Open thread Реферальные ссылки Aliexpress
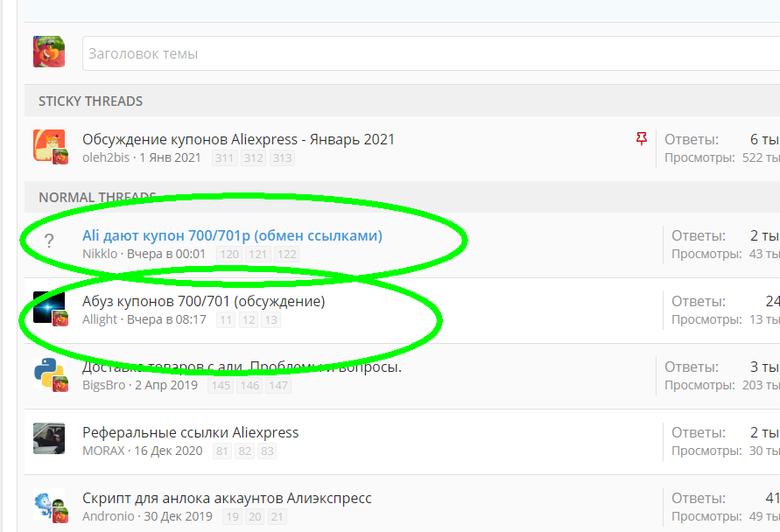Viewport: 780px width, 532px height. pos(191,432)
